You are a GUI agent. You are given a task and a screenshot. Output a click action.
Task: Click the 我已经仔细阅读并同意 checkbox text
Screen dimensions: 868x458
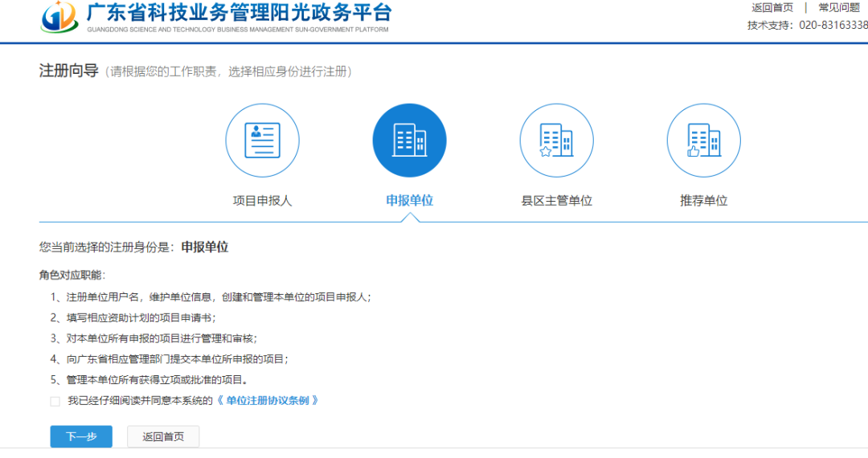tap(139, 400)
